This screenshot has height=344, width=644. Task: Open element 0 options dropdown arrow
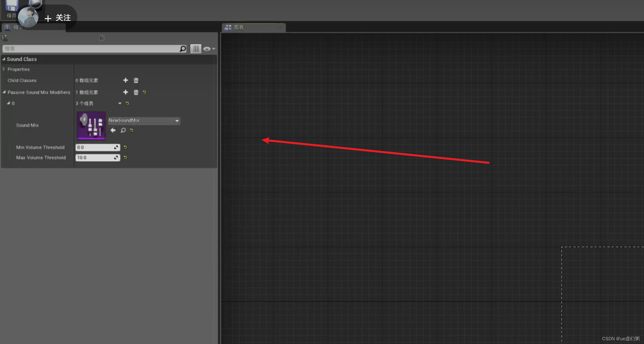click(x=120, y=103)
